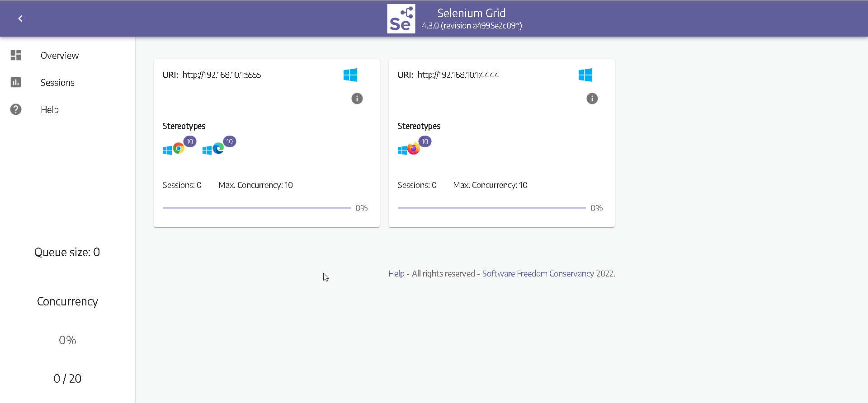Collapse the sidebar with the back chevron
The height and width of the screenshot is (403, 868).
[20, 19]
